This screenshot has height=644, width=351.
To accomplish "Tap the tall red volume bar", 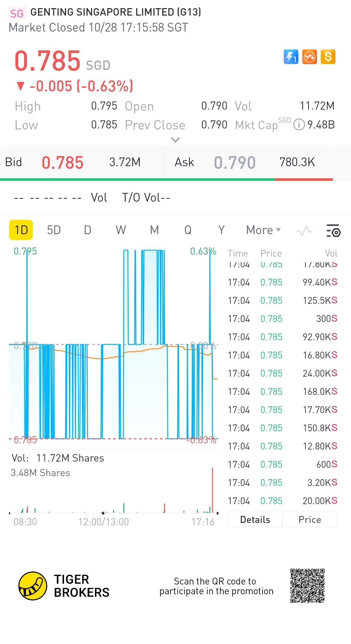I will (213, 490).
